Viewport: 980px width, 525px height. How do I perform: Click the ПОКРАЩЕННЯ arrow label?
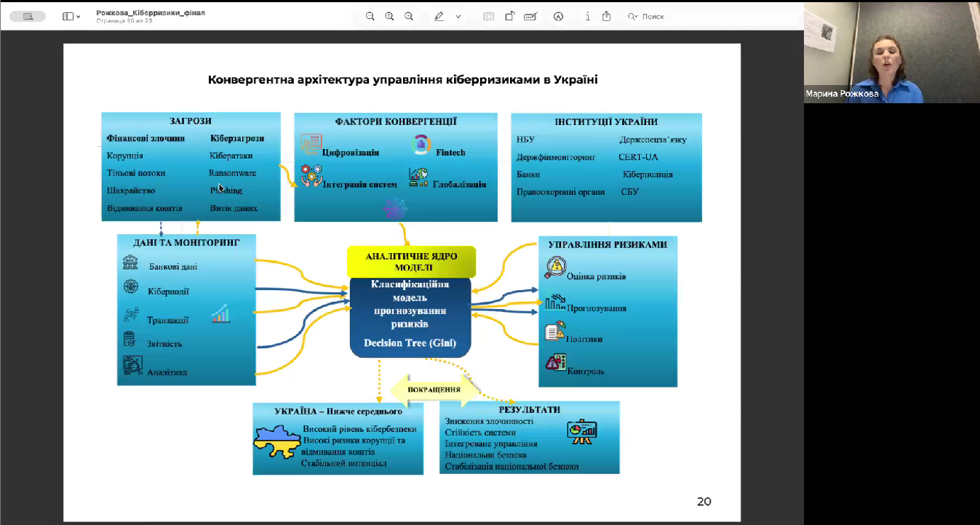point(434,390)
